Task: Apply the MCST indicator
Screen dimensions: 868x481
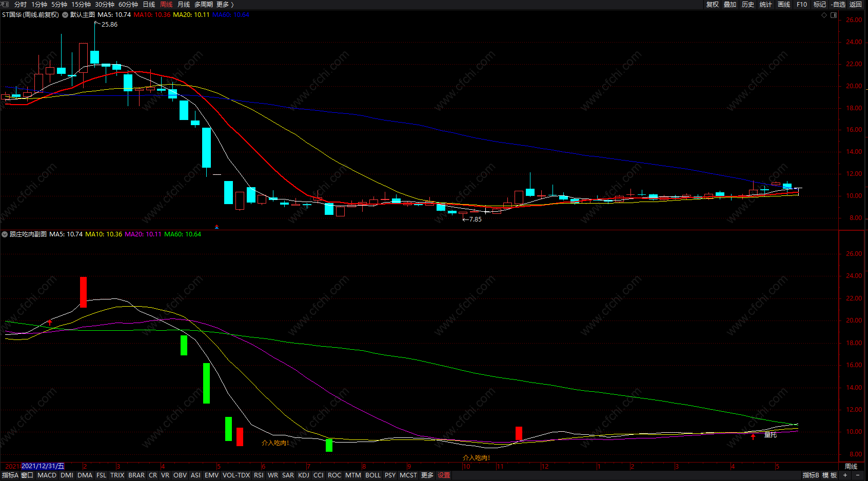Action: click(x=408, y=475)
